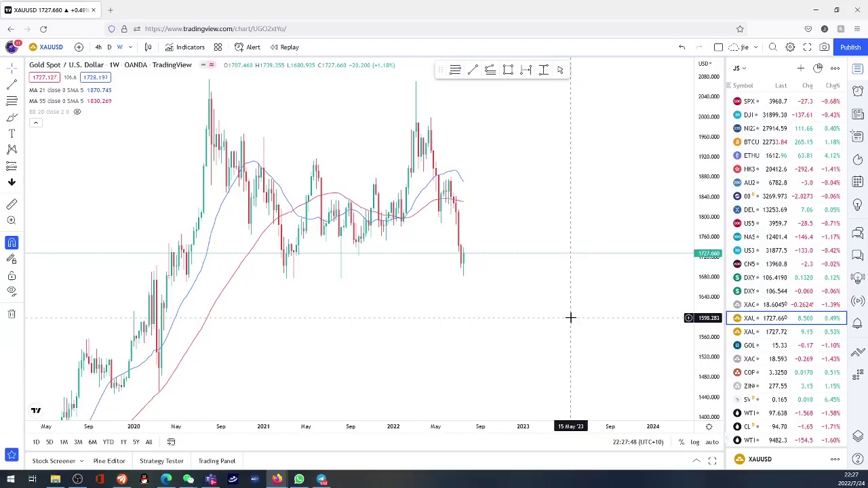Add a symbol to compare

[x=79, y=47]
